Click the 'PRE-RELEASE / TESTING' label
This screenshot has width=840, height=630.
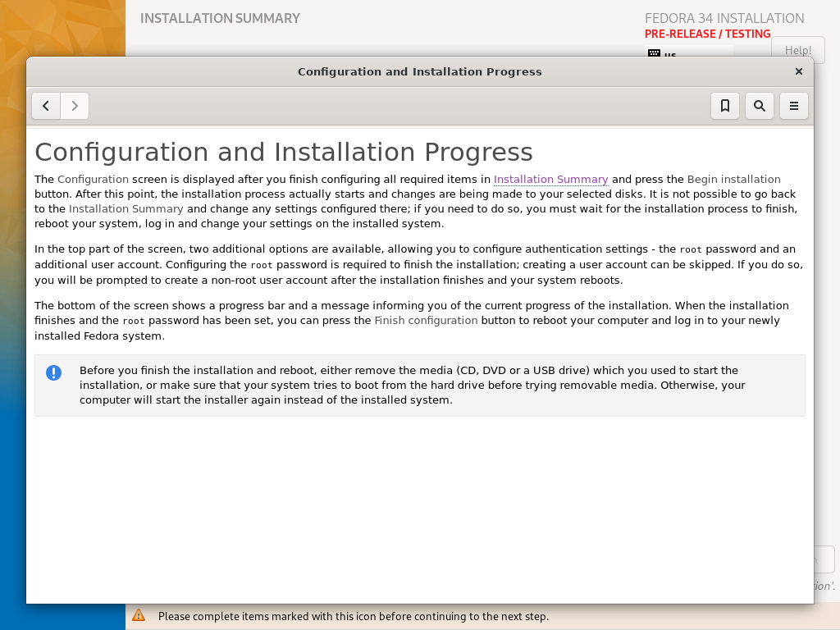707,34
